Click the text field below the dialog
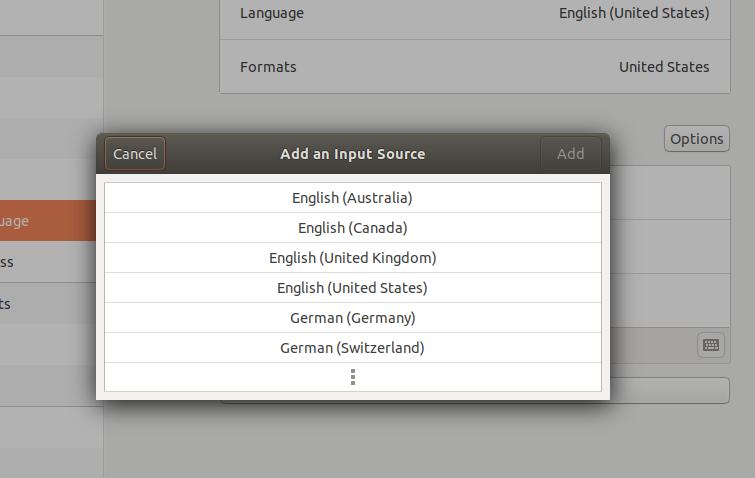Image resolution: width=755 pixels, height=478 pixels. click(x=670, y=391)
